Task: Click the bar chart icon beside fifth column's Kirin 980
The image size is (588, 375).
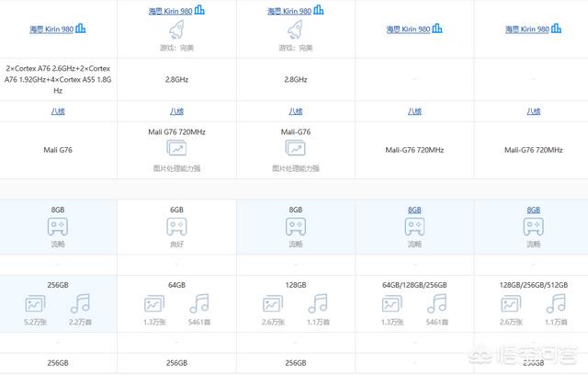Action: [x=556, y=28]
